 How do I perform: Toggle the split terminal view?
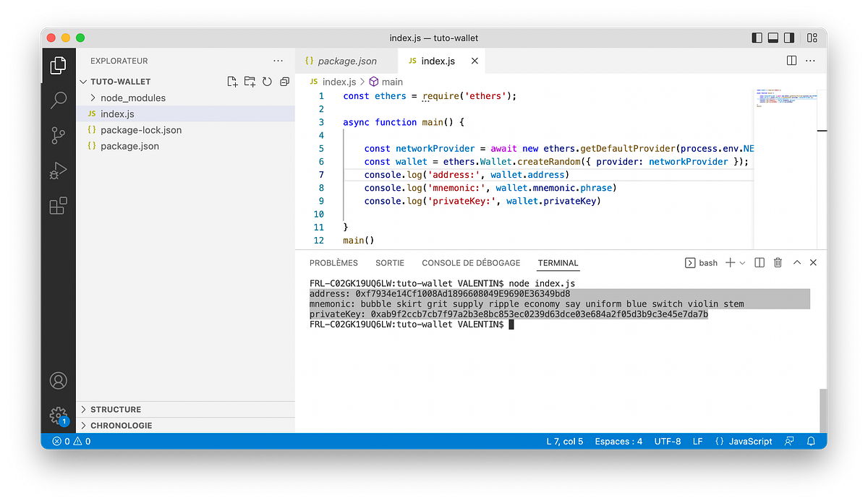click(x=759, y=262)
